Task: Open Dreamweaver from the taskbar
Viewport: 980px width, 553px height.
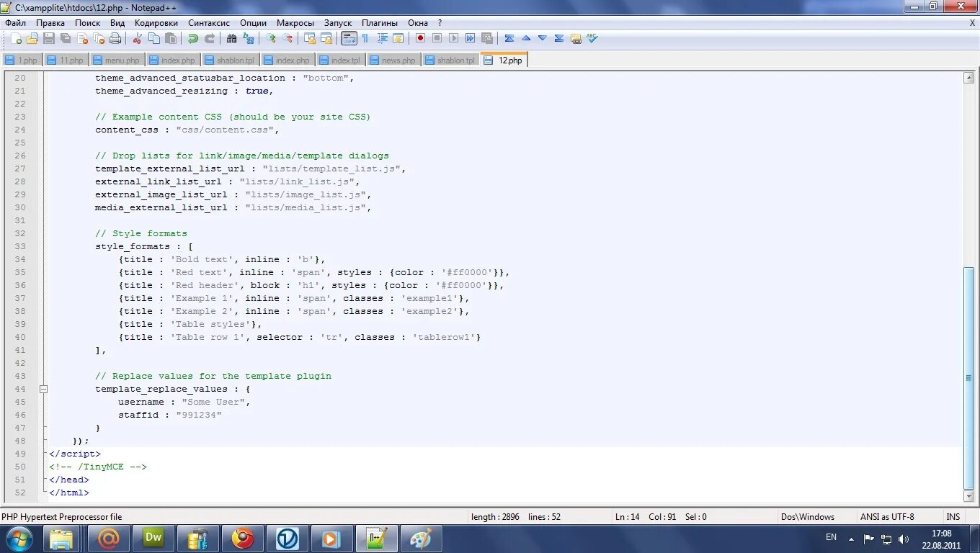Action: pyautogui.click(x=153, y=539)
